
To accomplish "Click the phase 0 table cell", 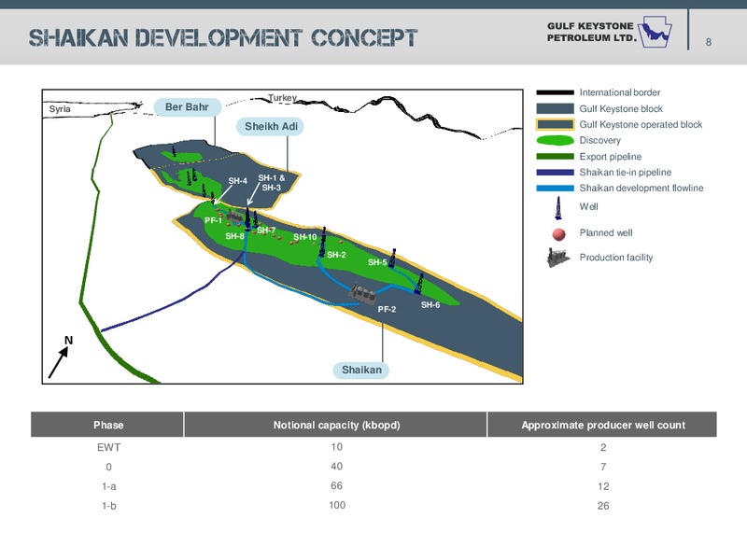I will point(108,468).
